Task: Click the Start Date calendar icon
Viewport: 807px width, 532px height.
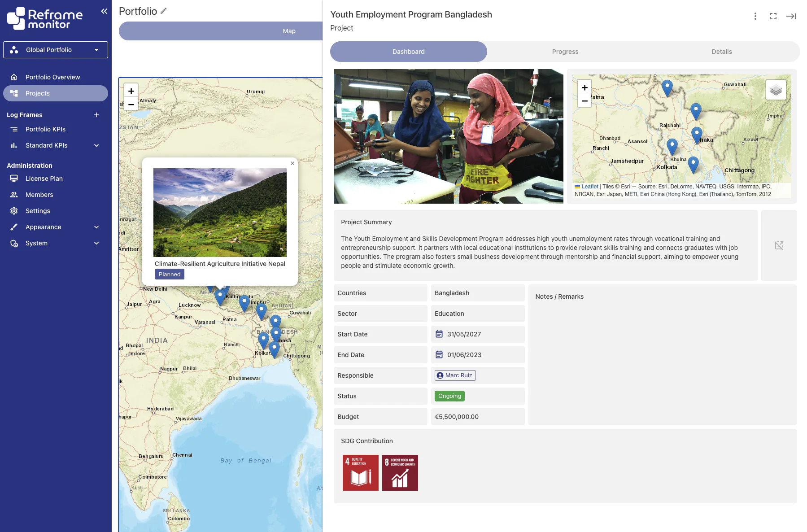Action: [x=439, y=334]
